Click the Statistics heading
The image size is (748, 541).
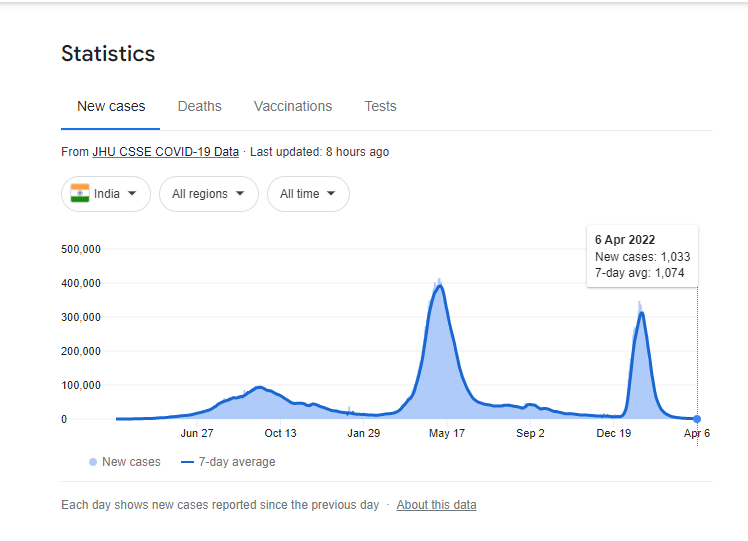point(108,53)
